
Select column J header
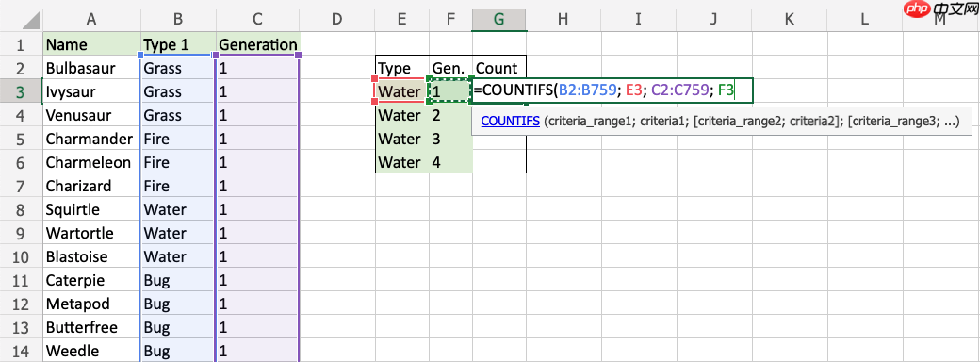click(713, 20)
